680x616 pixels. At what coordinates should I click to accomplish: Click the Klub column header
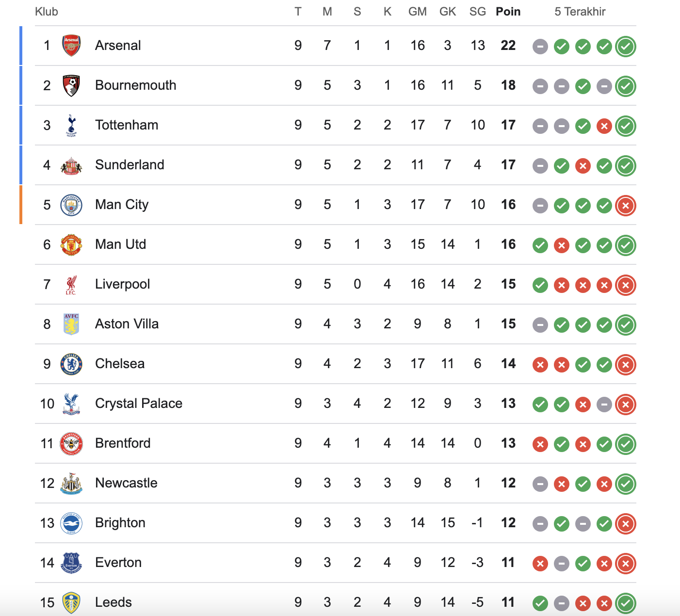tap(46, 11)
